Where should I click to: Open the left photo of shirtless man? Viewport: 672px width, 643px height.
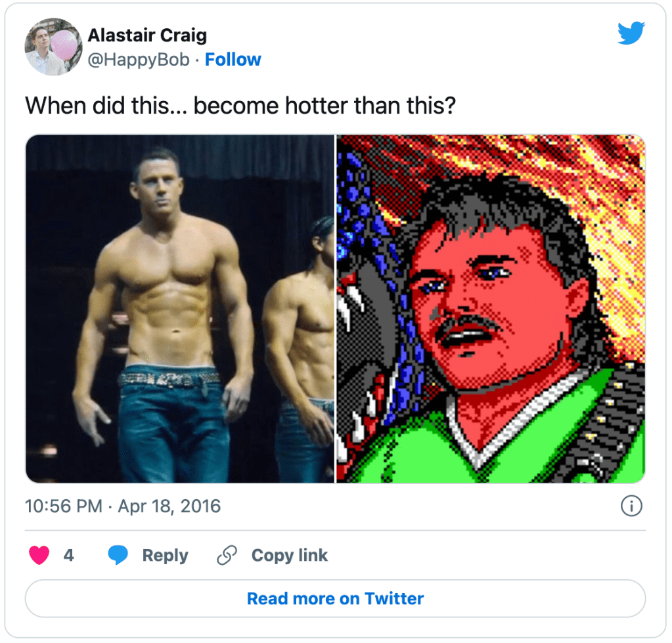[164, 309]
